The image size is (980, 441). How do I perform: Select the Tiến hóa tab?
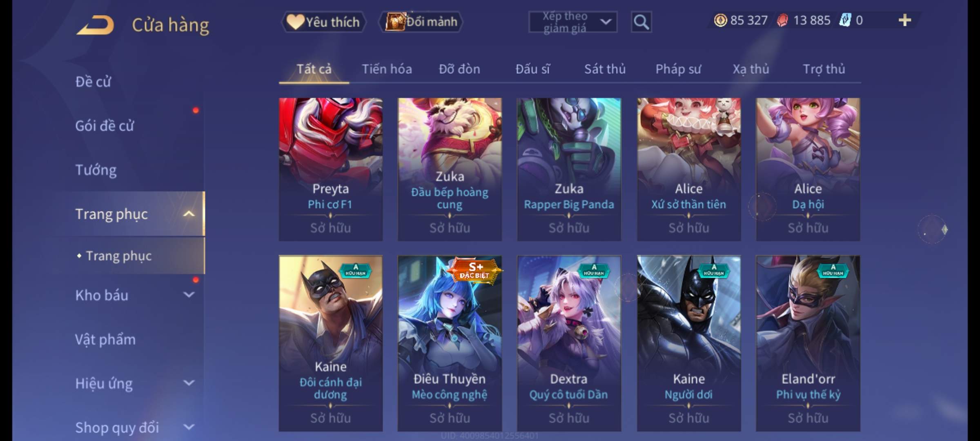(x=387, y=69)
